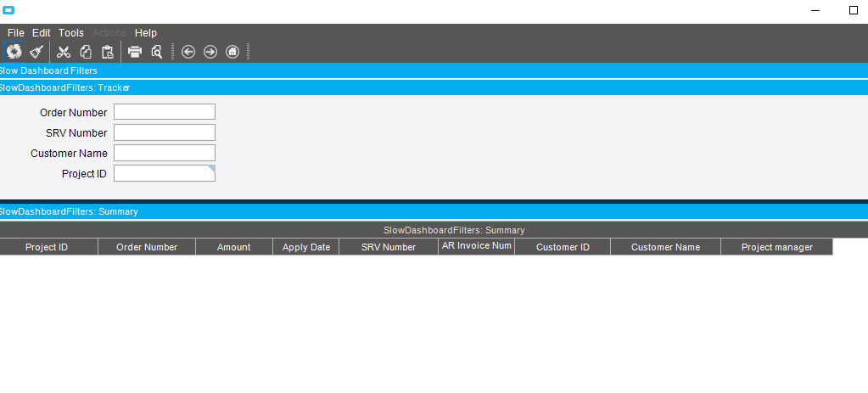Sort by AR Invoice Num column header
The height and width of the screenshot is (393, 868).
pyautogui.click(x=477, y=246)
